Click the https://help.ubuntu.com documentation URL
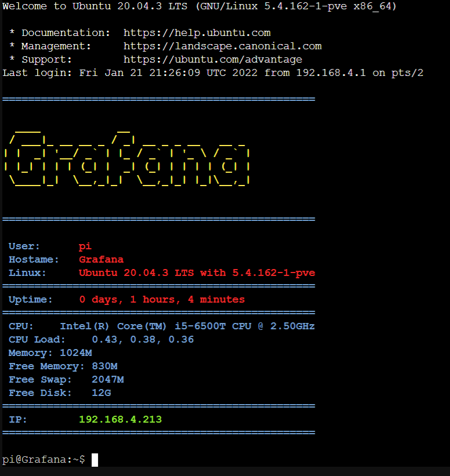The image size is (450, 476). [197, 33]
